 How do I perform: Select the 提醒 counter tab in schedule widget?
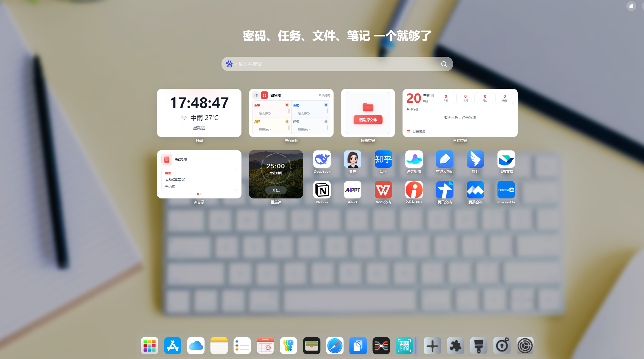[x=505, y=98]
